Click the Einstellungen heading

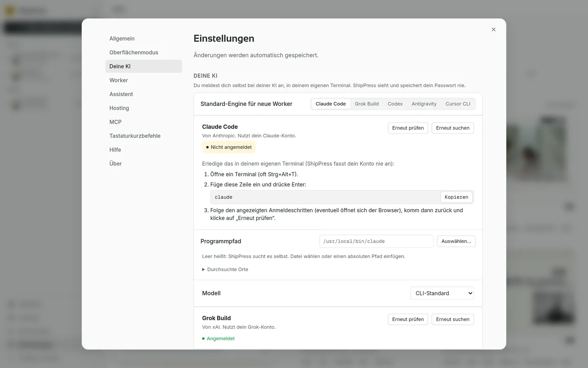224,38
